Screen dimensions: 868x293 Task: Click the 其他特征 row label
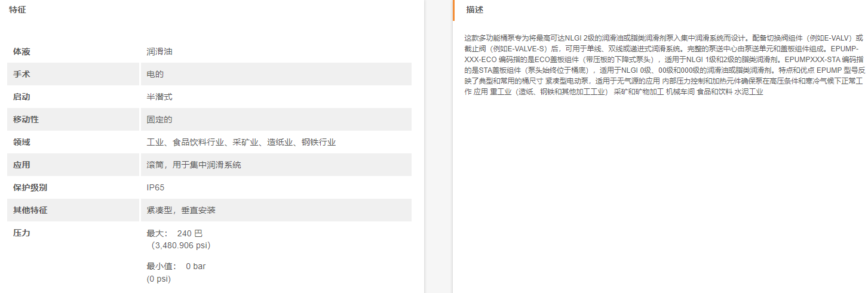[30, 210]
